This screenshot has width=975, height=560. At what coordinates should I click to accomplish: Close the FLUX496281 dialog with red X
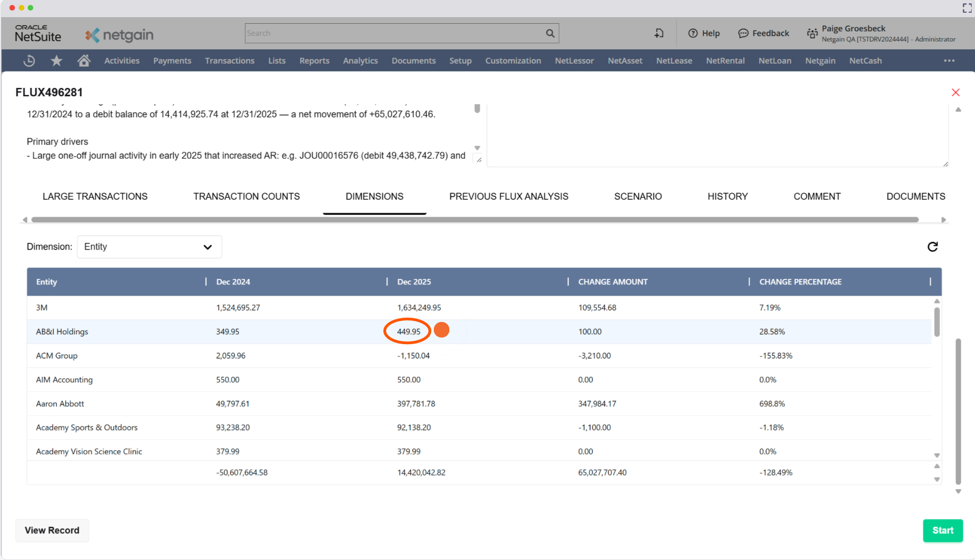[x=955, y=92]
